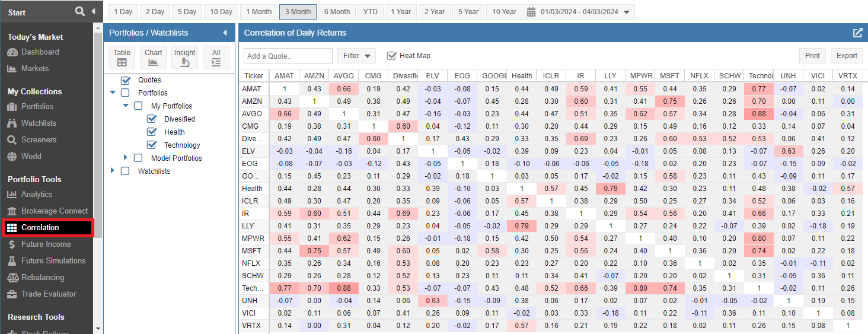Click the Export button
868x334 pixels.
[847, 56]
